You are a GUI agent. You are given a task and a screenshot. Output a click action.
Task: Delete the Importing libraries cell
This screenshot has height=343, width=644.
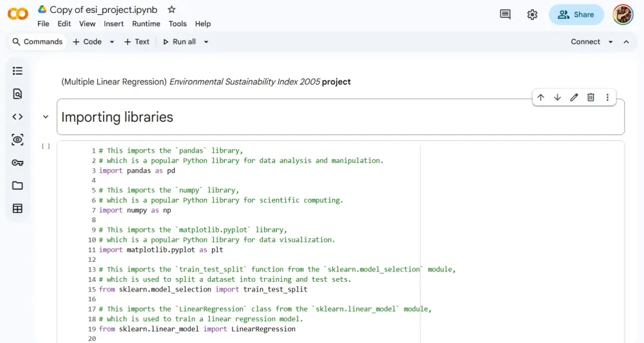[x=591, y=97]
